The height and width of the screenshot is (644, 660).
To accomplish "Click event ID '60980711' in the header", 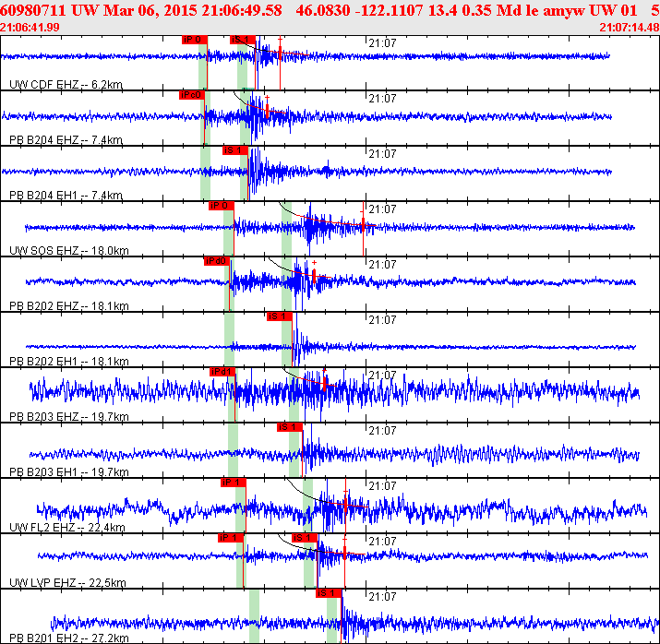I will click(x=33, y=10).
